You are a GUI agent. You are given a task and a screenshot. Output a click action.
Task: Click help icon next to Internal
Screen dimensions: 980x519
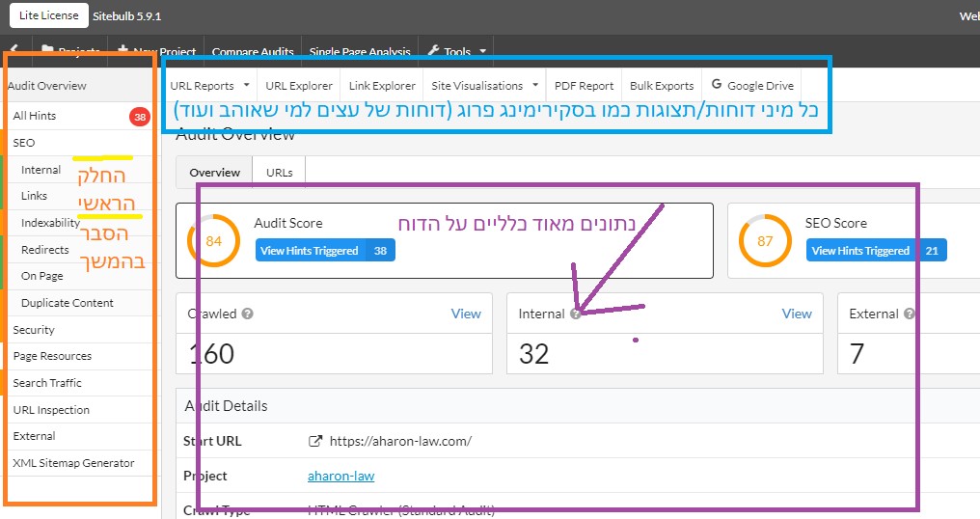click(x=576, y=314)
